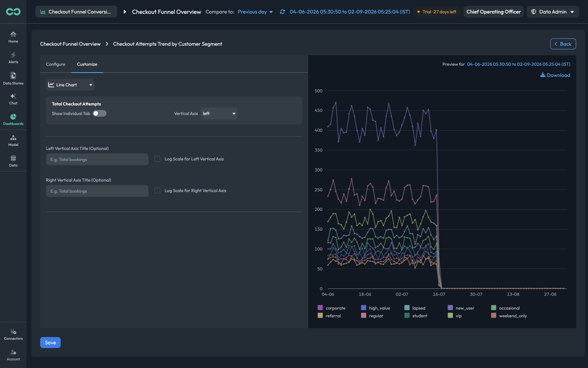Click the preview date range link
Screen dimensions: 588x368
(x=519, y=64)
